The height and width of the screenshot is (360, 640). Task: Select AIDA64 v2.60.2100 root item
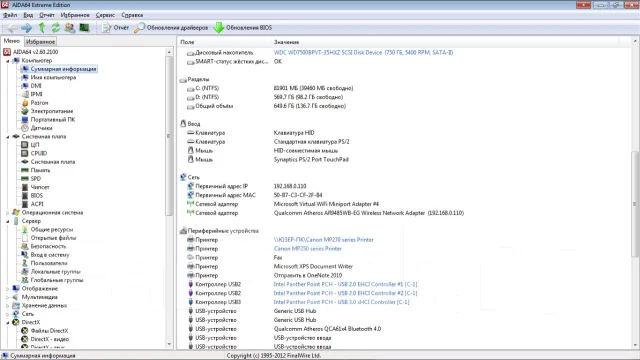(36, 52)
